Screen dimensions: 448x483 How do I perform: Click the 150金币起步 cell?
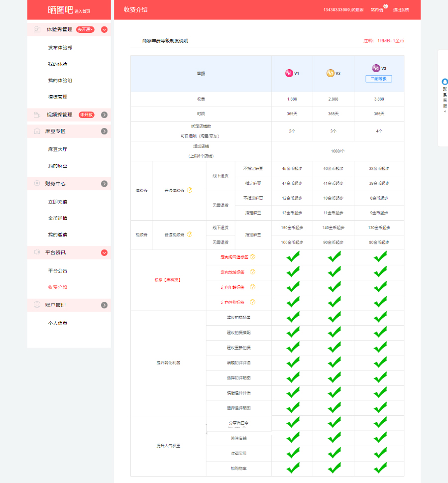(x=292, y=228)
